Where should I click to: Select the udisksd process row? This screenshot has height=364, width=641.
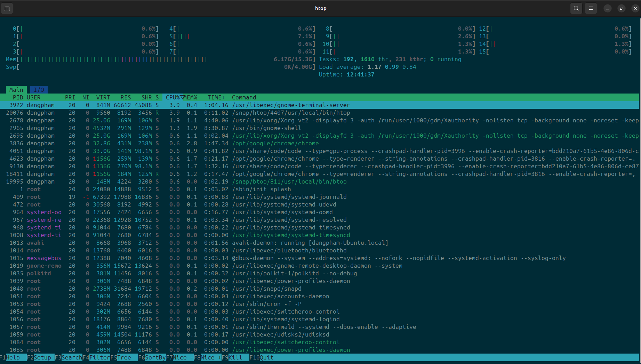[319, 334]
